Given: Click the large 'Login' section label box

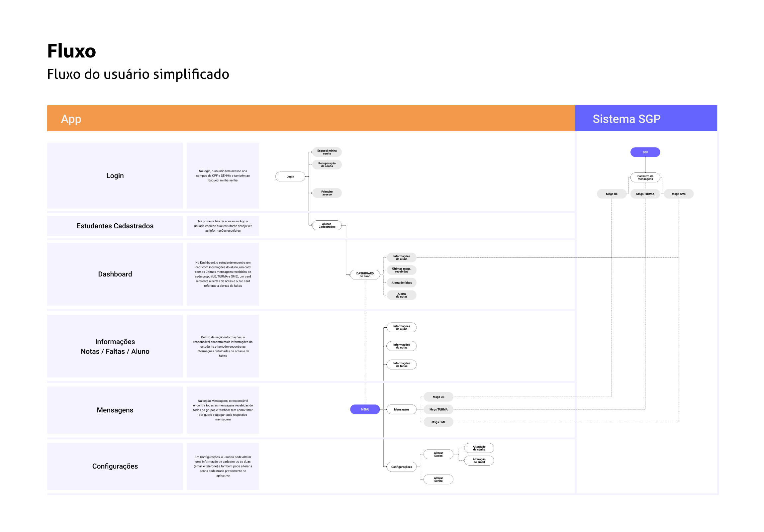Looking at the screenshot, I should (x=115, y=176).
